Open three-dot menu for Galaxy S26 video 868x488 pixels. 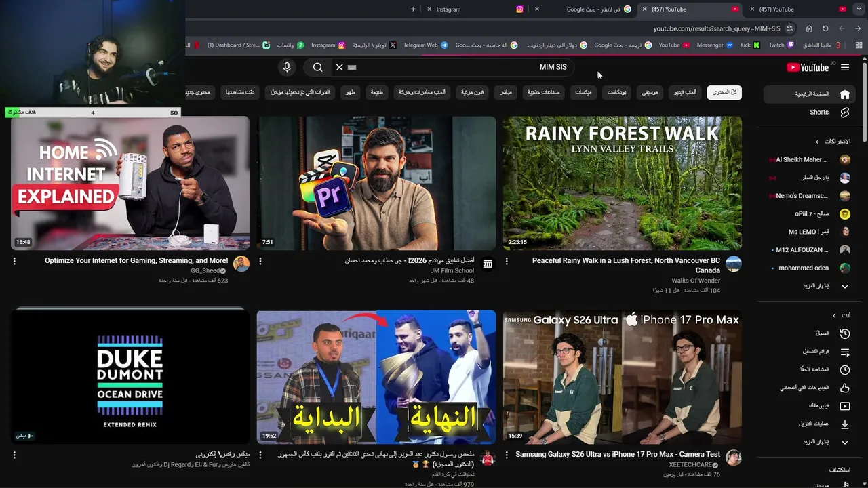pos(507,455)
